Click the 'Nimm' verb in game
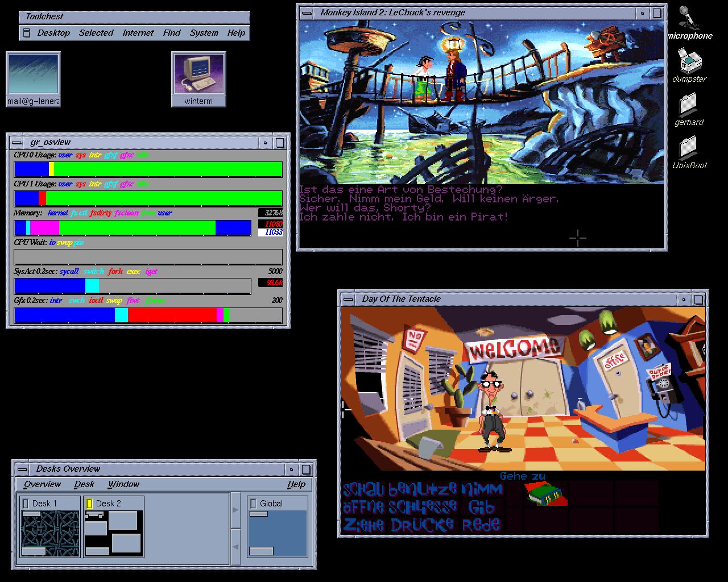 [x=482, y=489]
